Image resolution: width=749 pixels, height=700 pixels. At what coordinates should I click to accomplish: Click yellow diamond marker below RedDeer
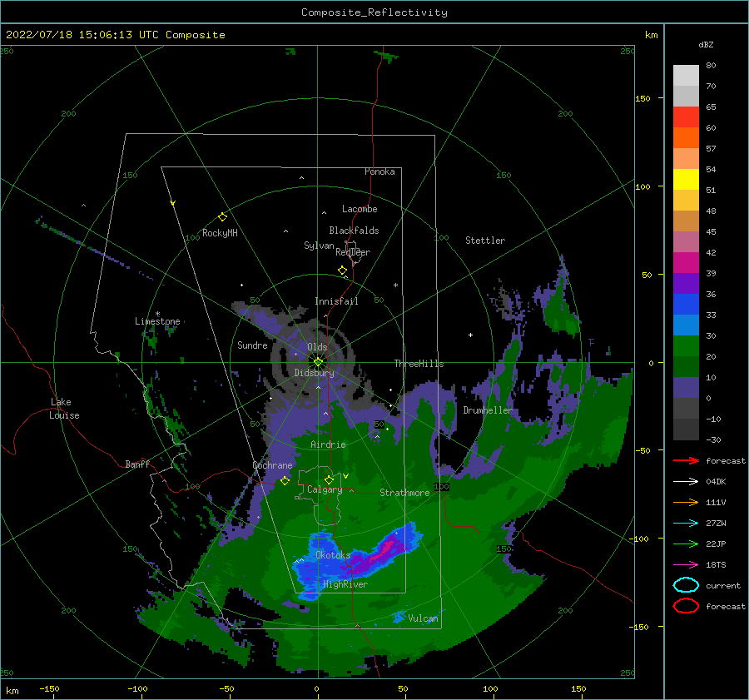[342, 271]
